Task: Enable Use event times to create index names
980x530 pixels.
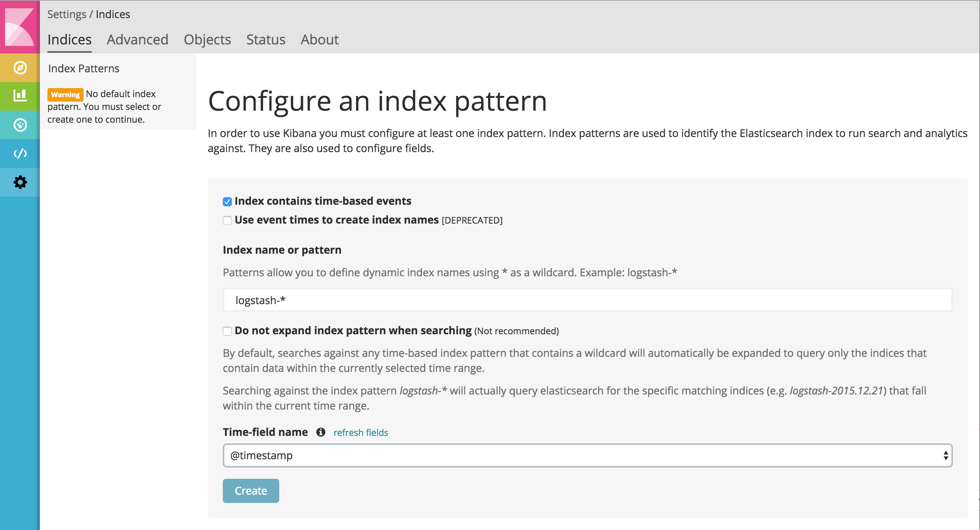Action: (228, 220)
